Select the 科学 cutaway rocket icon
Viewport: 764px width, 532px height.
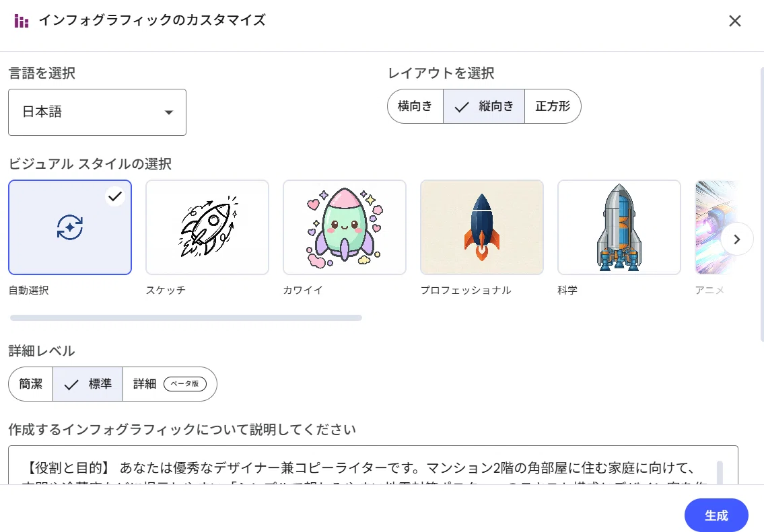(x=619, y=227)
